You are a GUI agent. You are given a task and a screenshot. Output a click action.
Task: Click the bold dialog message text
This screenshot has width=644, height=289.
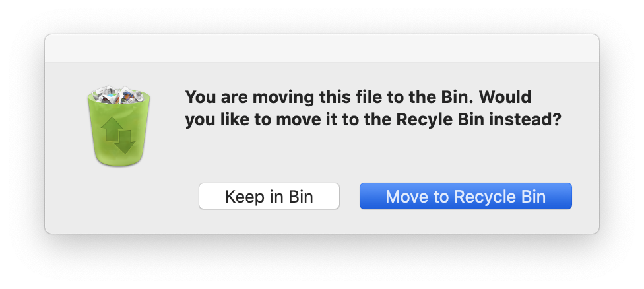point(373,109)
